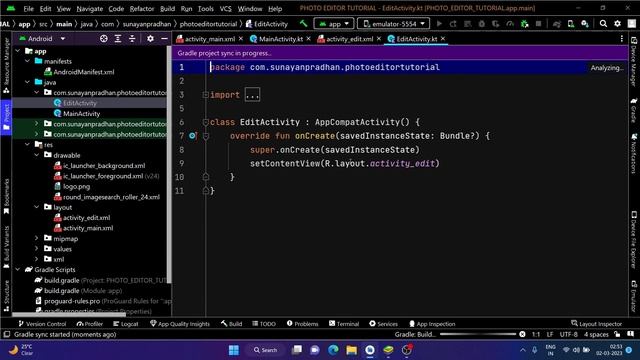Screen dimensions: 640x360
Task: Select logo.png in drawable folder
Action: coord(72,187)
